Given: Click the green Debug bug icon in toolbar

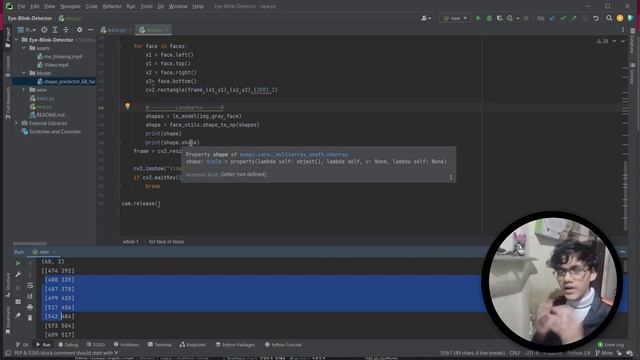Looking at the screenshot, I should point(489,18).
